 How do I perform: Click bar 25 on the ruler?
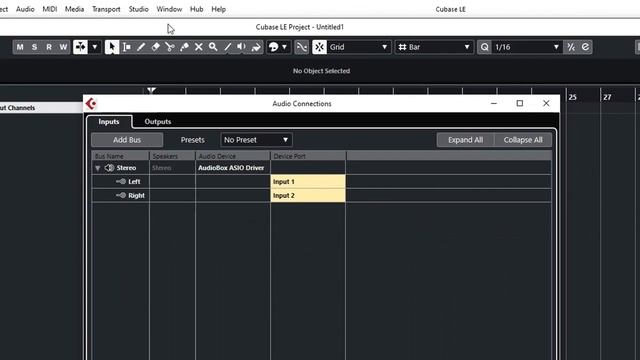click(x=572, y=97)
